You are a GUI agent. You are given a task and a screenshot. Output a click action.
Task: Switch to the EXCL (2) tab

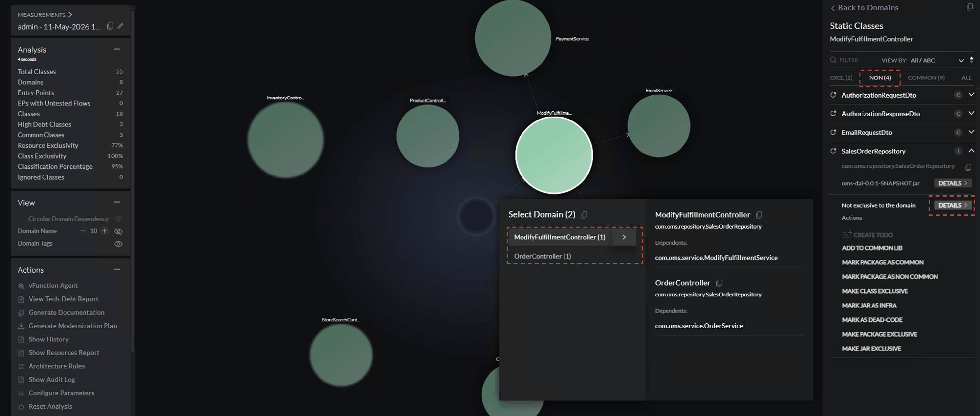tap(841, 78)
